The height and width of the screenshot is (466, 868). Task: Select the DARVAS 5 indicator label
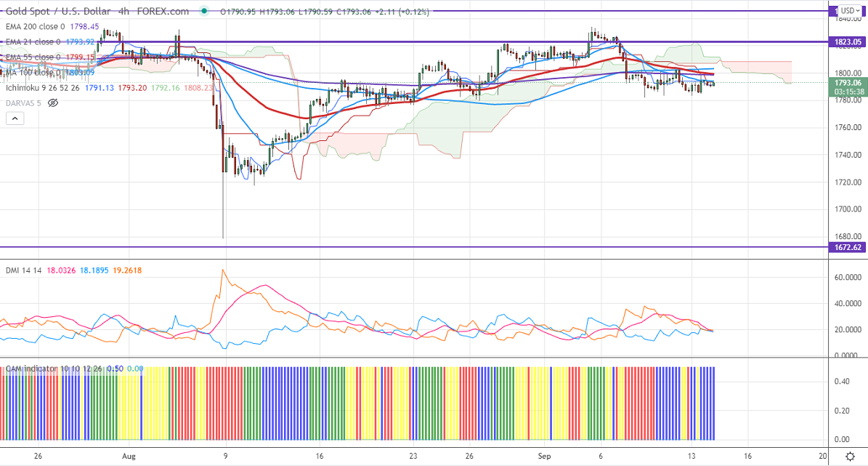point(23,103)
